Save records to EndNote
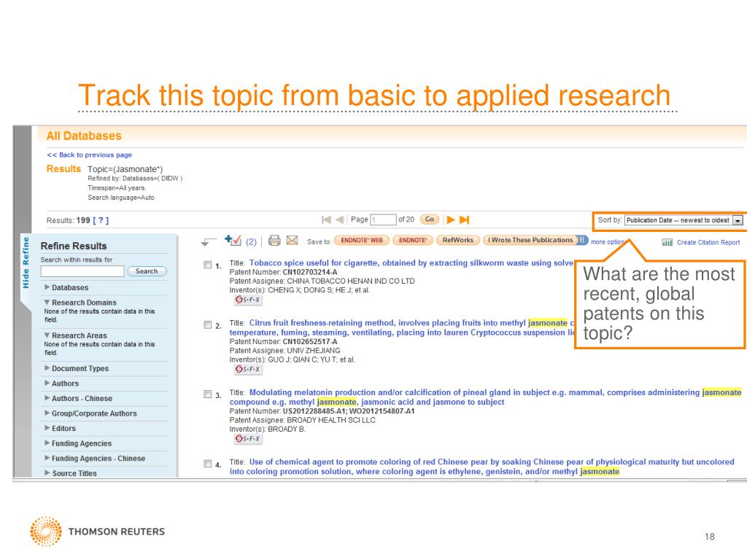 coord(413,241)
